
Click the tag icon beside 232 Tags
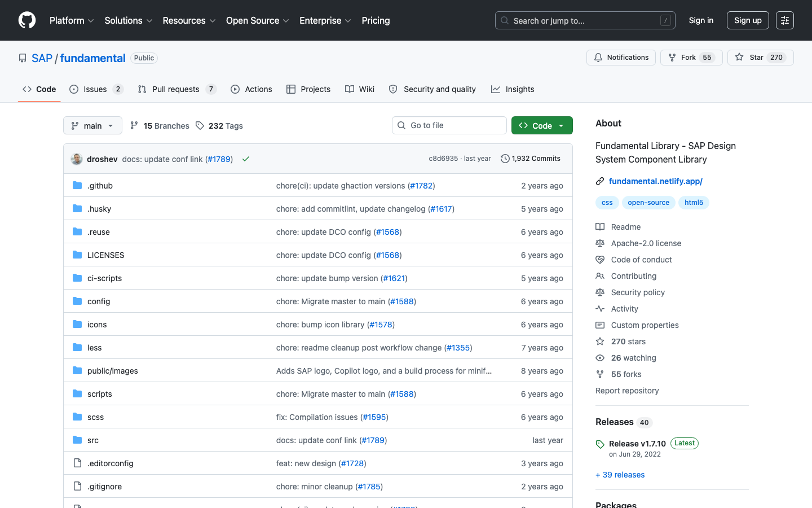(200, 125)
